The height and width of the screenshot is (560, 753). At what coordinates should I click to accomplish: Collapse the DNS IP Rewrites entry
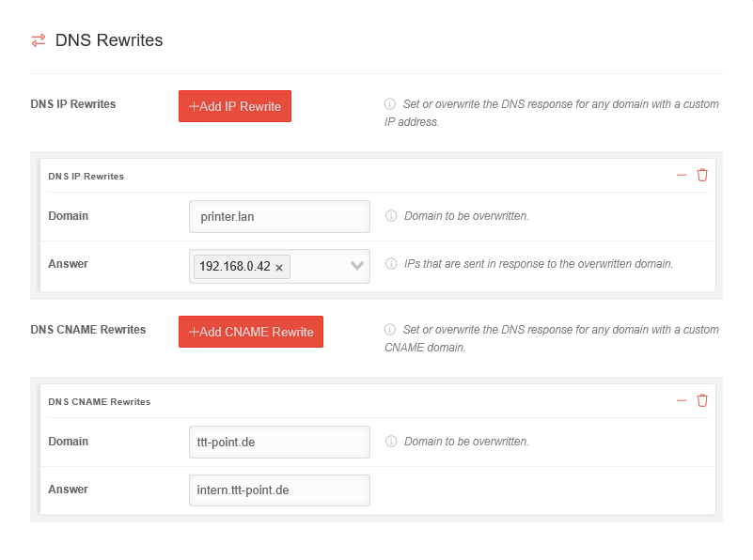point(682,175)
